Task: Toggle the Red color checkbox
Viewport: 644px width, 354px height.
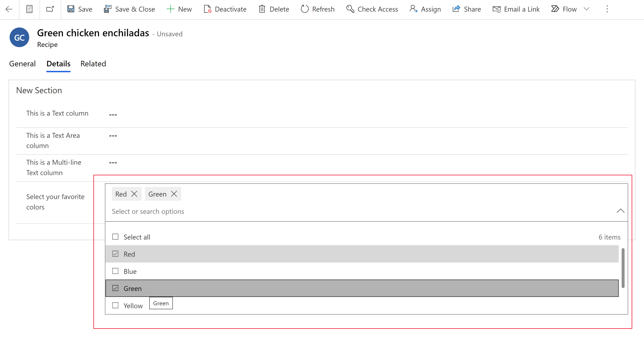Action: click(x=115, y=254)
